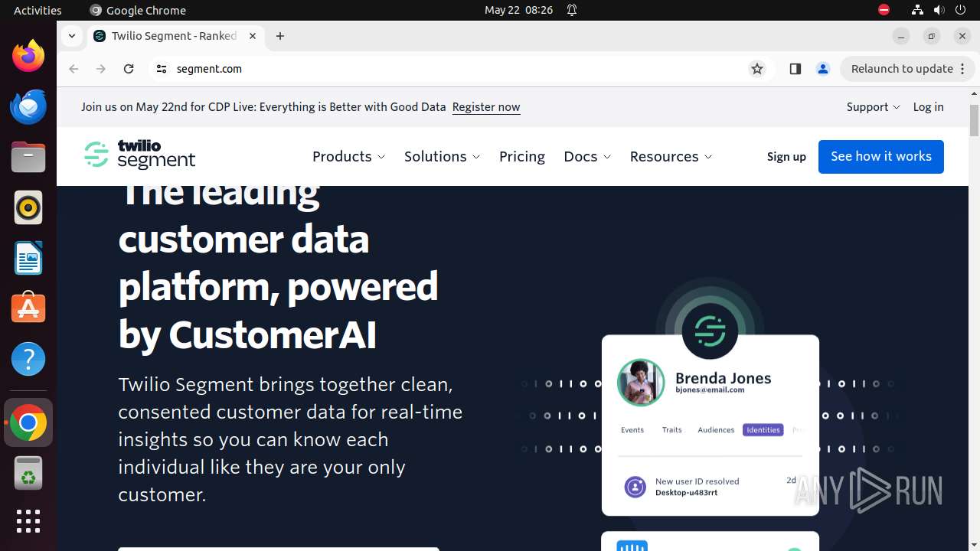Click the Sign up link
The width and height of the screenshot is (980, 551).
click(786, 157)
